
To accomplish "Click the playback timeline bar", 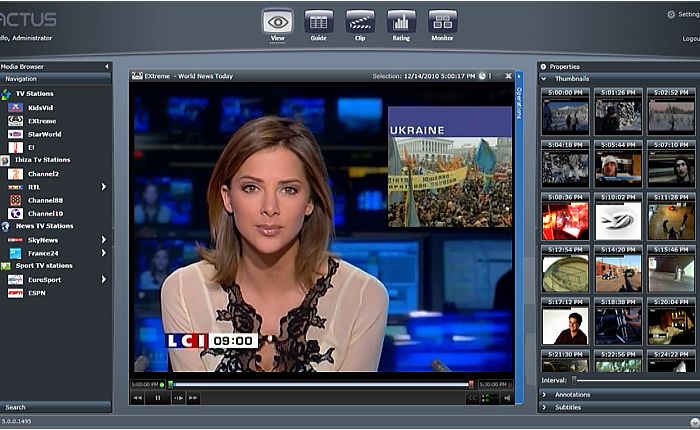I will pyautogui.click(x=321, y=384).
